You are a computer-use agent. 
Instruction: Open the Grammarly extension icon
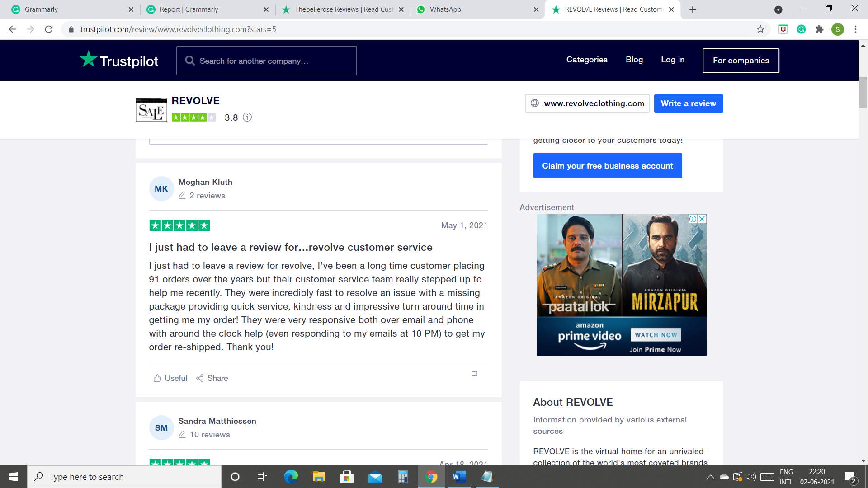[x=801, y=29]
